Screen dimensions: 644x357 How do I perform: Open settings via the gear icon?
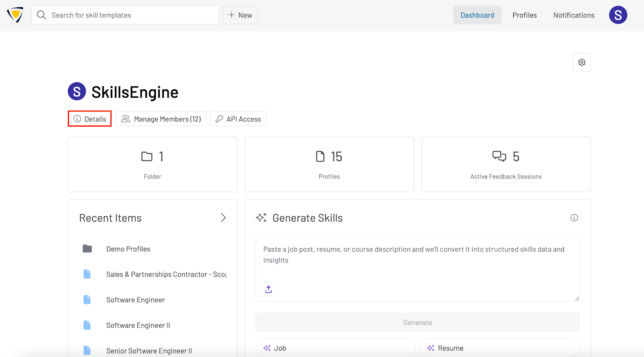click(x=582, y=62)
